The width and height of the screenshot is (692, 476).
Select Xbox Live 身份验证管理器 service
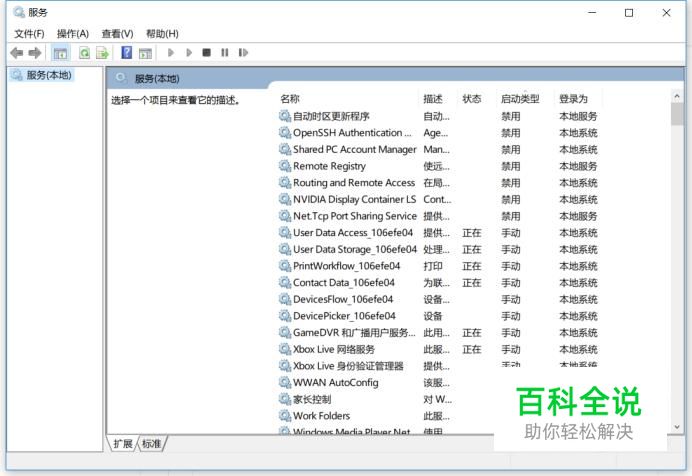coord(348,366)
